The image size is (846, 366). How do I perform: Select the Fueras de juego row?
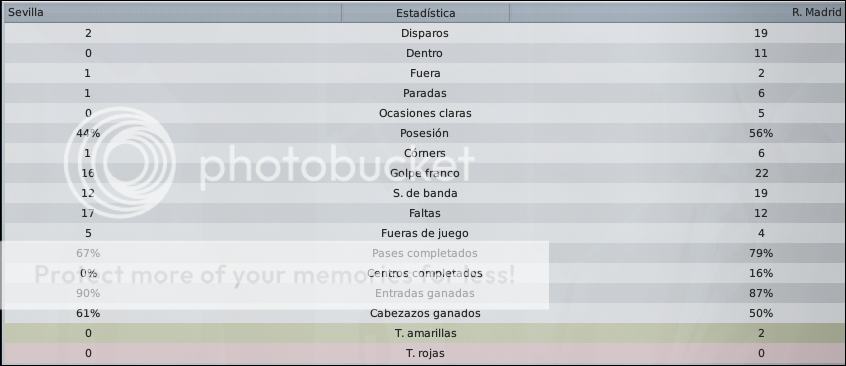[423, 233]
